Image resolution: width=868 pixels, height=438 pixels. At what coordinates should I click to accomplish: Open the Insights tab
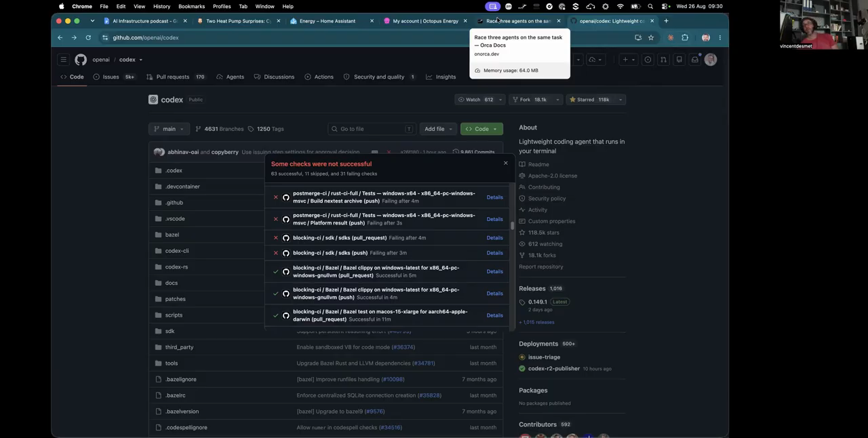click(x=441, y=77)
